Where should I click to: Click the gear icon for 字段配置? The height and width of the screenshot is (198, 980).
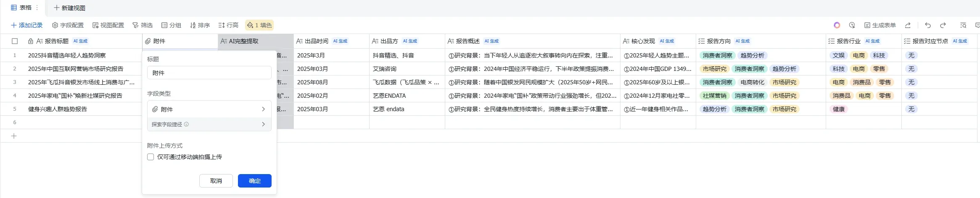(x=55, y=25)
